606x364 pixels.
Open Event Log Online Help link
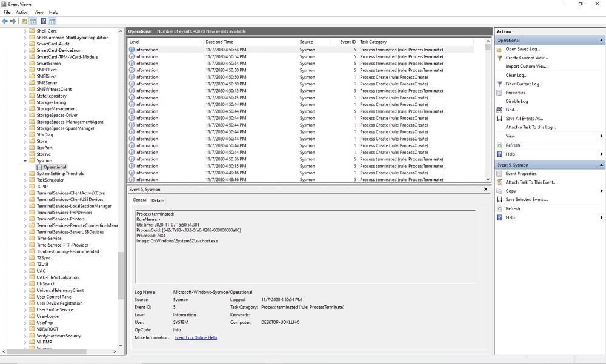195,337
